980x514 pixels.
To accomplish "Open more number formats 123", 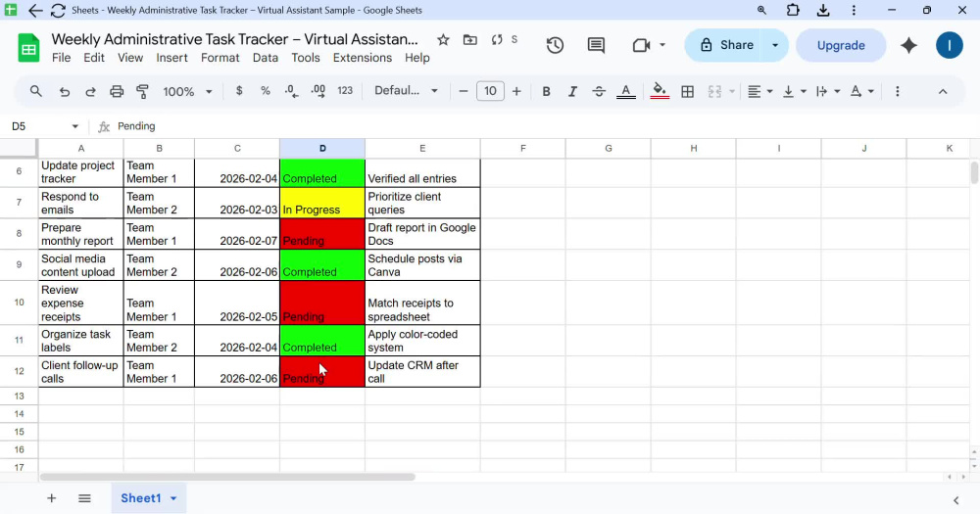I will (x=345, y=91).
